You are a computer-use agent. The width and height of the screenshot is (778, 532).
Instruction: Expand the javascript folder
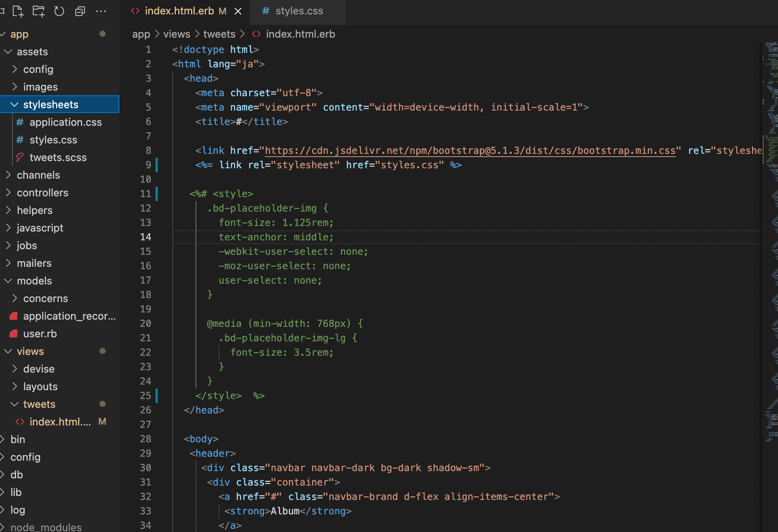[8, 228]
